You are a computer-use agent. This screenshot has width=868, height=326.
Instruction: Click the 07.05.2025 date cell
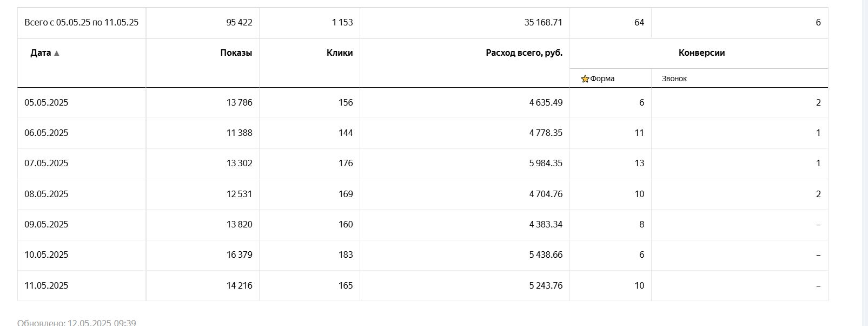[47, 163]
